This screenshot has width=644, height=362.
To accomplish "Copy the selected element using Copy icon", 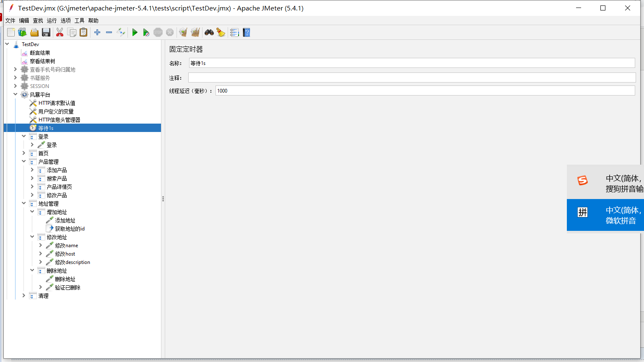I will (72, 32).
